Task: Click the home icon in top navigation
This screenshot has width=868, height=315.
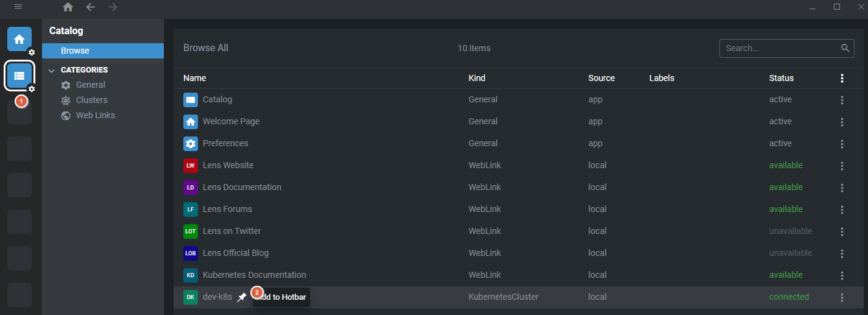Action: [68, 7]
